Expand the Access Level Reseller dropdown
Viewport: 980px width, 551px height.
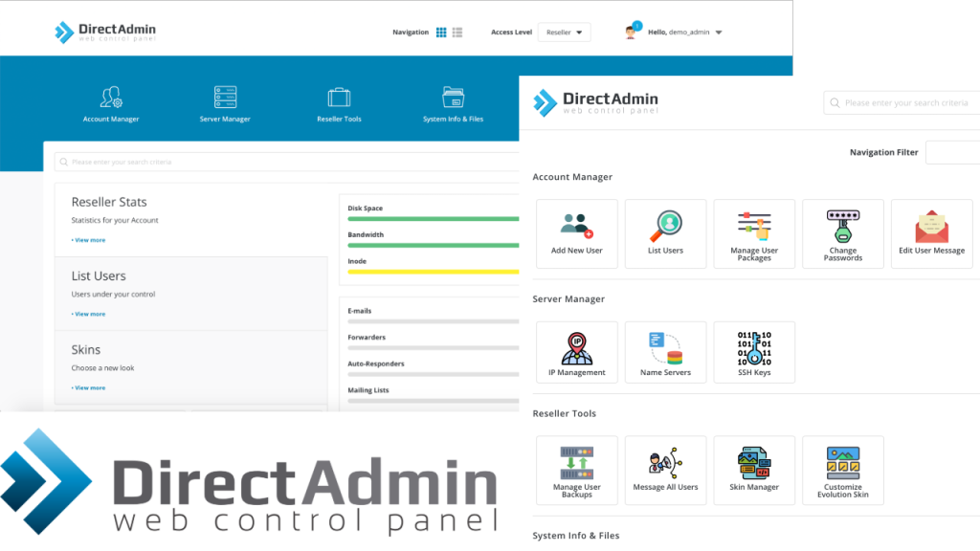(564, 33)
